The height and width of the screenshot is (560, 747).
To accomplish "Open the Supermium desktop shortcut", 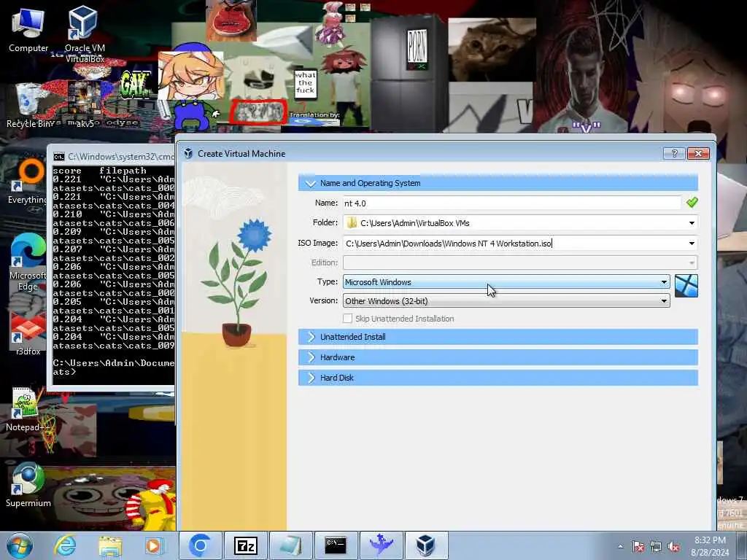I will (28, 485).
